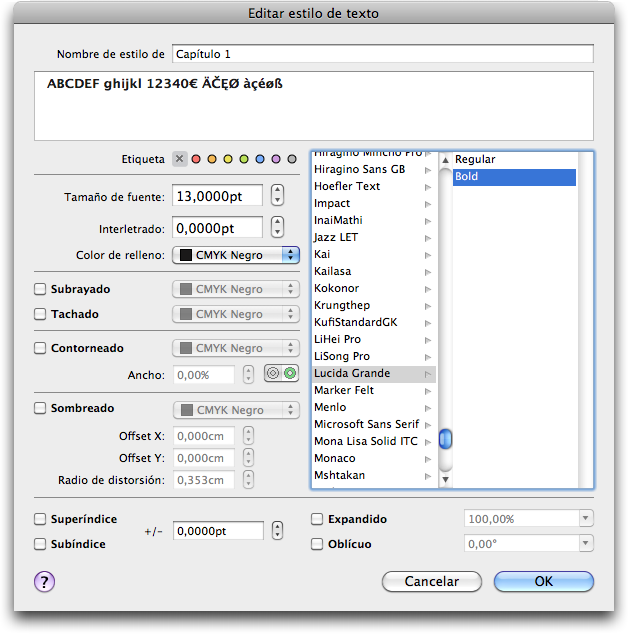Toggle the Expandido checkbox
The height and width of the screenshot is (634, 628).
tap(317, 519)
